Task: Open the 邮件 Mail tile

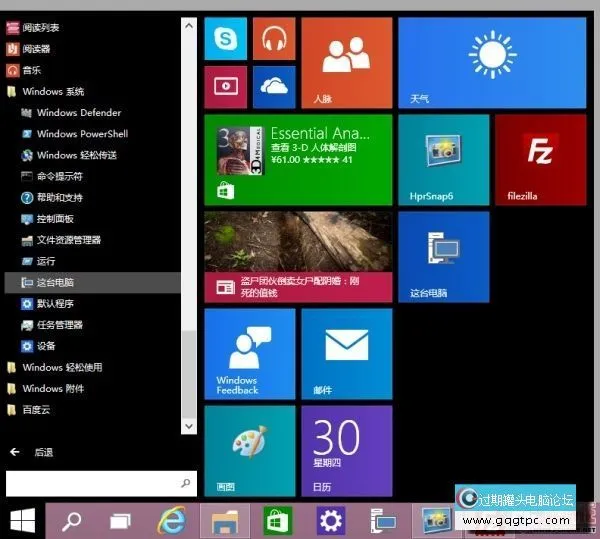Action: pyautogui.click(x=347, y=354)
